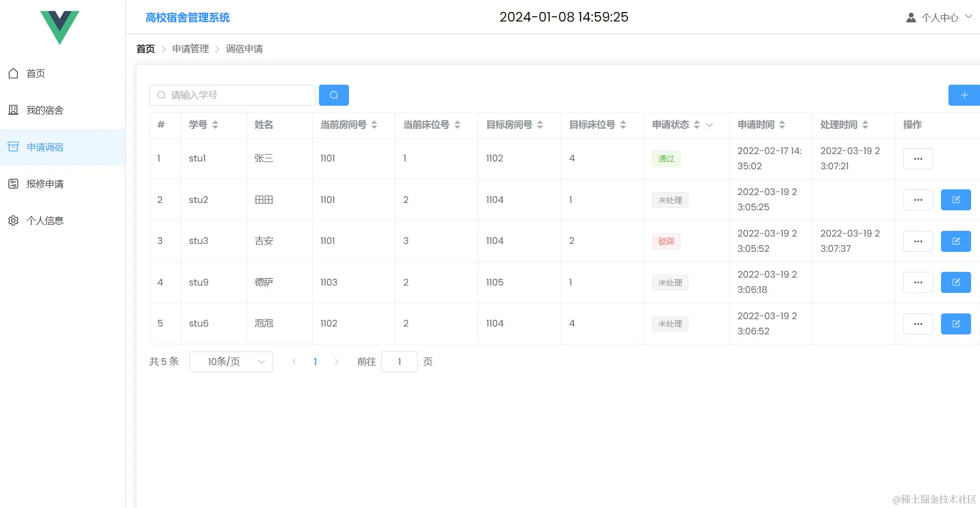Sort by 学号 column arrows
980x508 pixels.
tap(215, 125)
